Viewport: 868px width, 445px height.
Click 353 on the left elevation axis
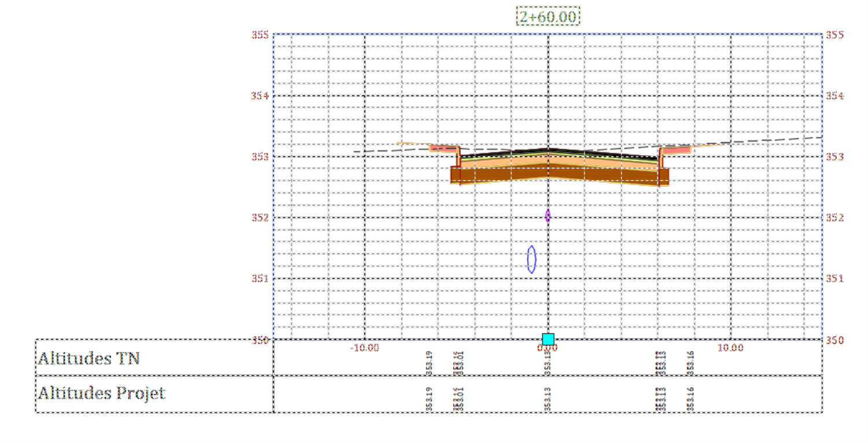260,157
